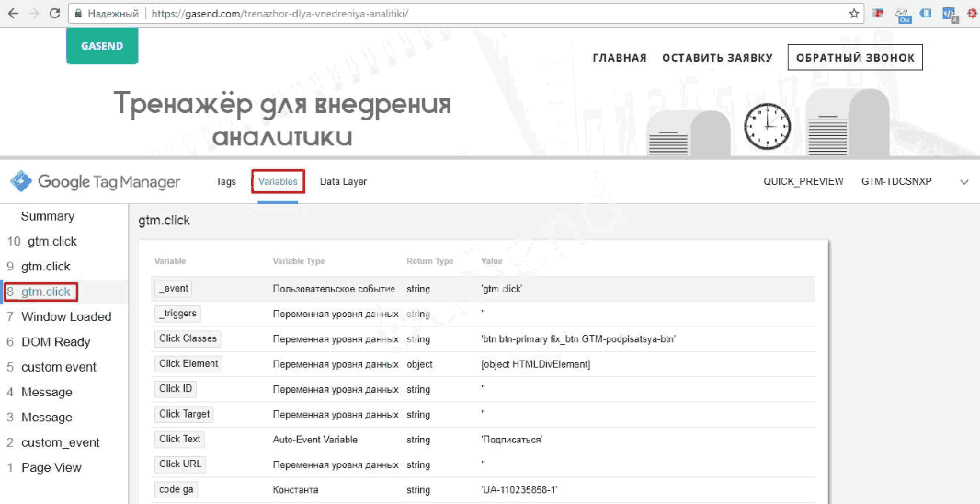Viewport: 980px width, 504px height.
Task: Click the Click URL variable chip
Action: tap(180, 464)
